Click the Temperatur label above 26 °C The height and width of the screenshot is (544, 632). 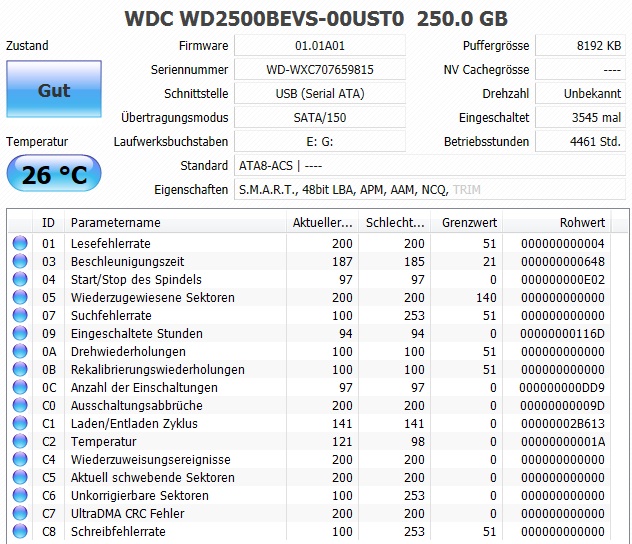pos(37,141)
